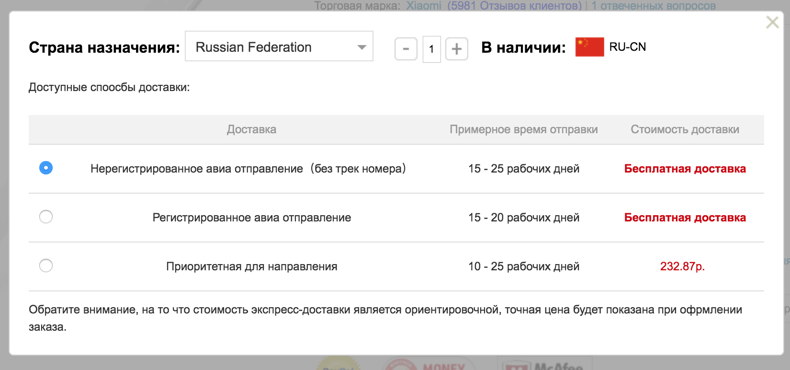Select the China flag warehouse icon
790x370 pixels.
pyautogui.click(x=589, y=47)
